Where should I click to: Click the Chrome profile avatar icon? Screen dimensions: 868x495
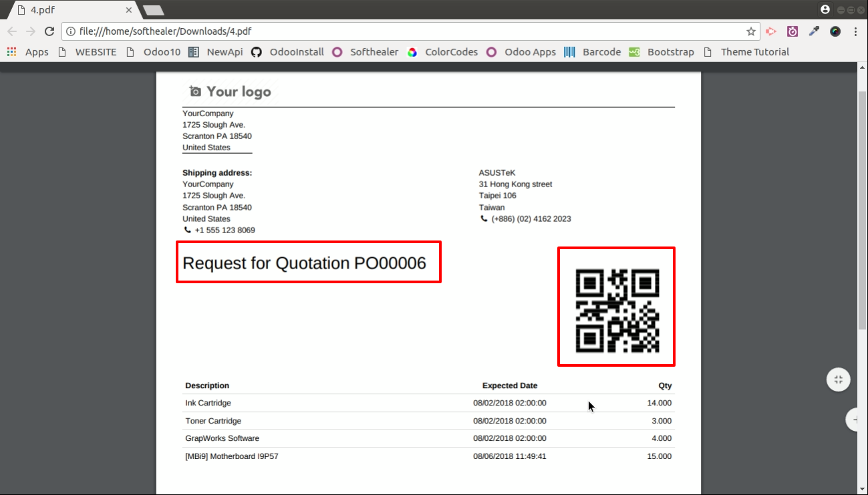pos(825,9)
